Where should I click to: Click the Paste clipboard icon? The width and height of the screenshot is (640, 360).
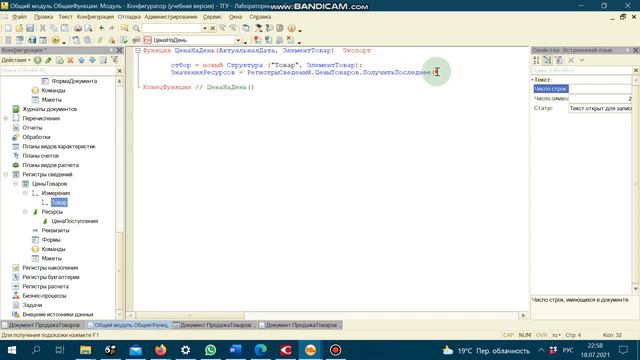pos(64,28)
